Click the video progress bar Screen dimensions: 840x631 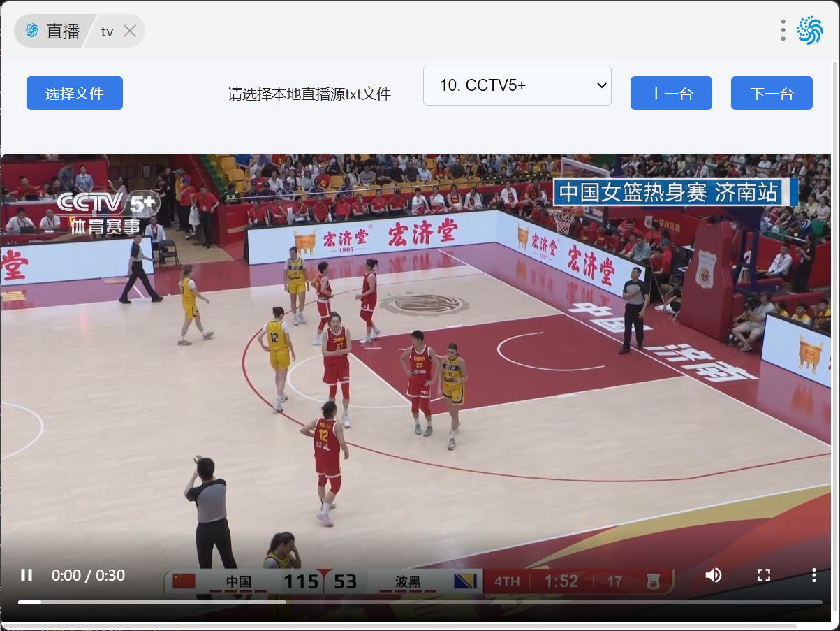[x=420, y=602]
